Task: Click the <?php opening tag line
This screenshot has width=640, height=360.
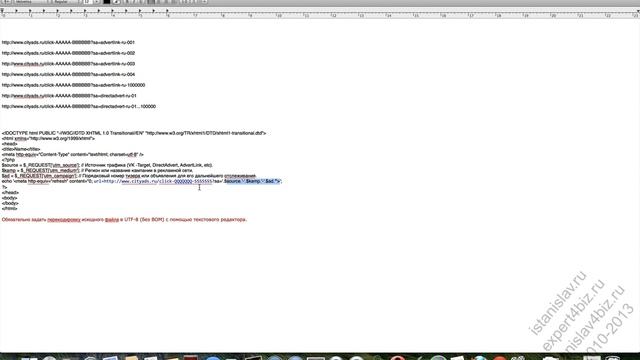Action: pos(8,160)
